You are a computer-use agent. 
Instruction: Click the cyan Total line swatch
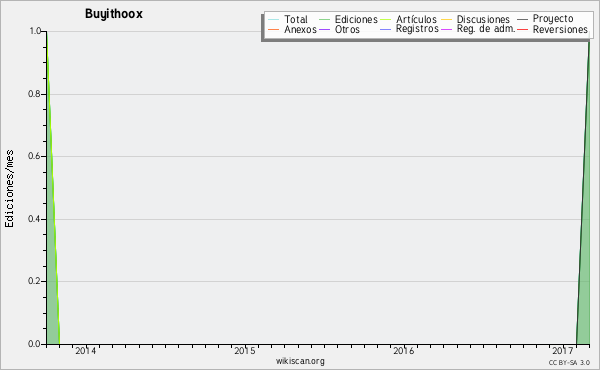coord(273,20)
